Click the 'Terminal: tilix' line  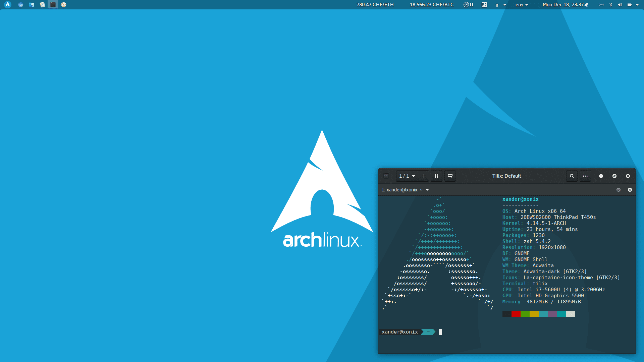click(525, 284)
